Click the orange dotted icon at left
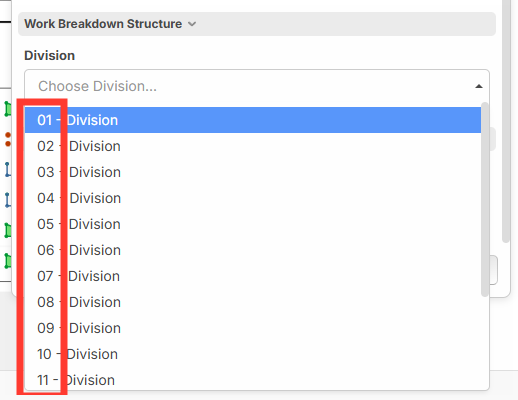 (x=8, y=139)
